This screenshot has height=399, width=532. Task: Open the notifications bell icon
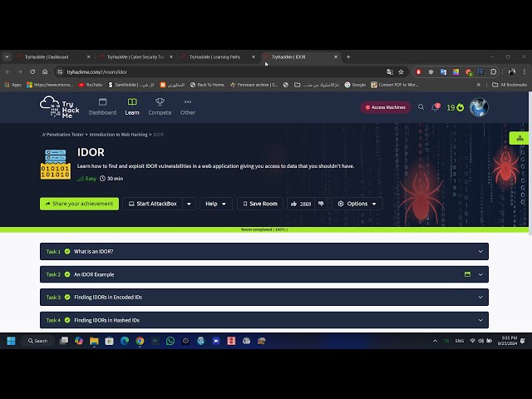[x=436, y=107]
